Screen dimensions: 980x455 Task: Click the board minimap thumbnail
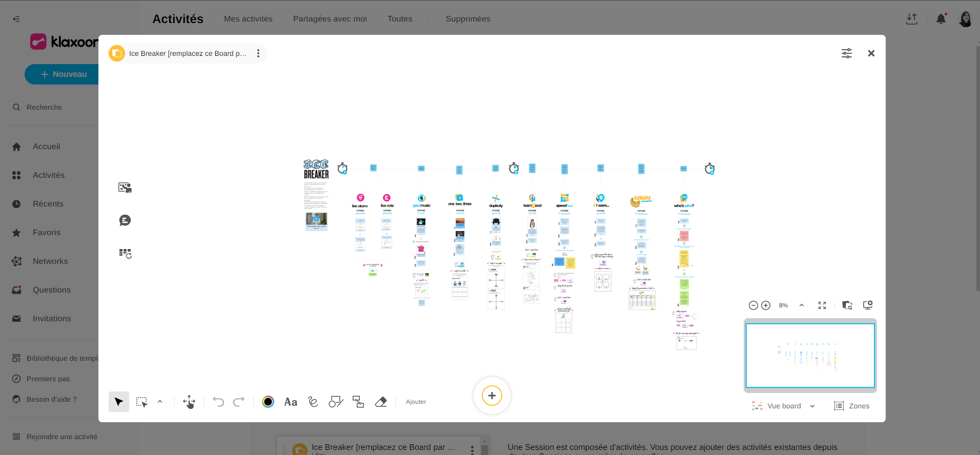810,355
